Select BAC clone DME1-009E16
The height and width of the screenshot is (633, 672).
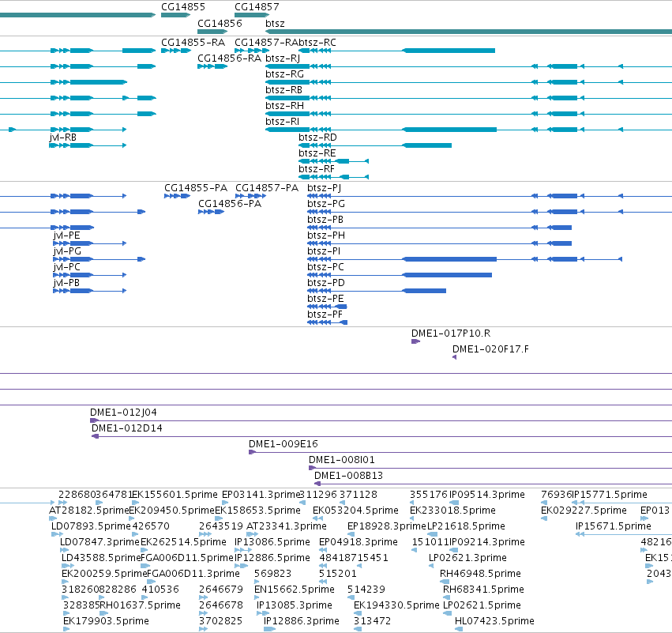point(283,444)
